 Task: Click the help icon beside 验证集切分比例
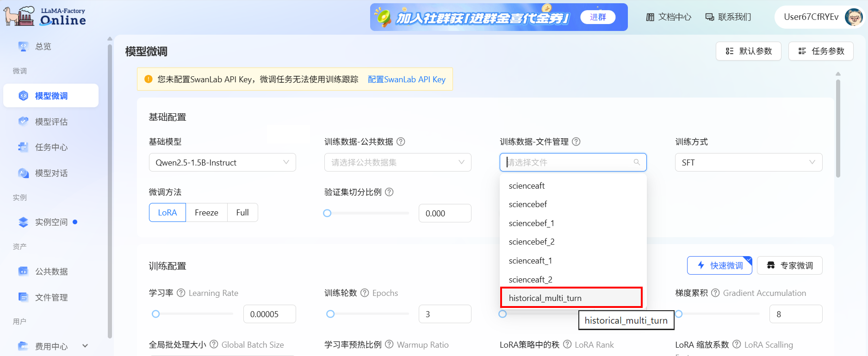coord(389,192)
